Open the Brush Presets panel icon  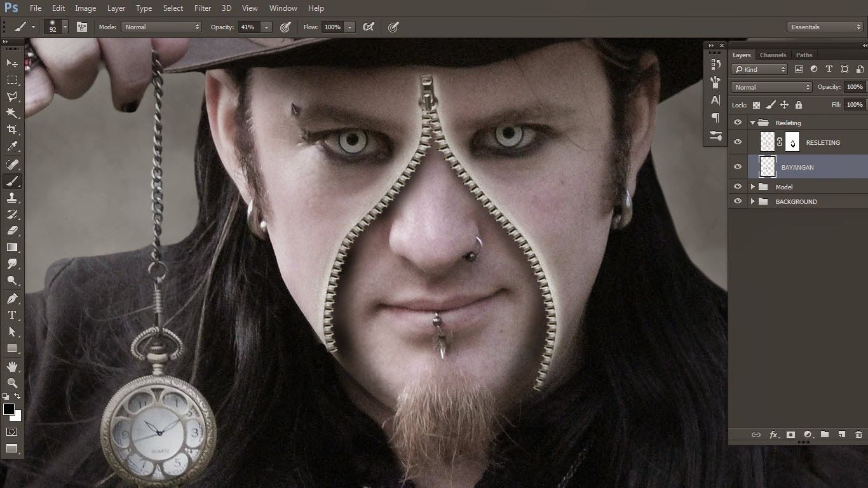click(715, 82)
